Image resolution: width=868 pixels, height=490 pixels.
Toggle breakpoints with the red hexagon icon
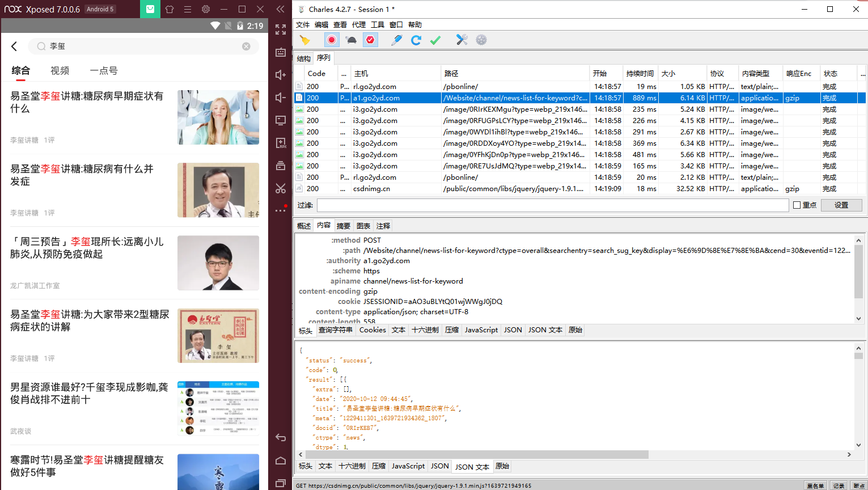[x=370, y=40]
